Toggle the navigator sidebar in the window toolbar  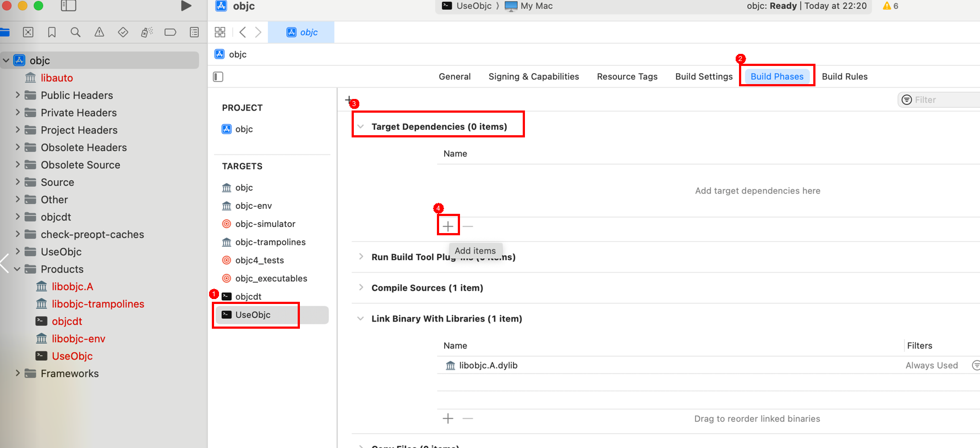click(68, 6)
